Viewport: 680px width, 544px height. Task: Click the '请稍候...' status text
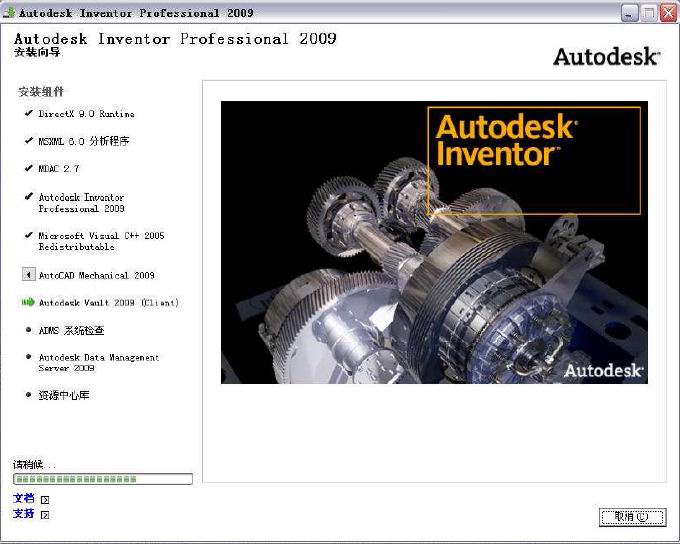click(x=34, y=465)
